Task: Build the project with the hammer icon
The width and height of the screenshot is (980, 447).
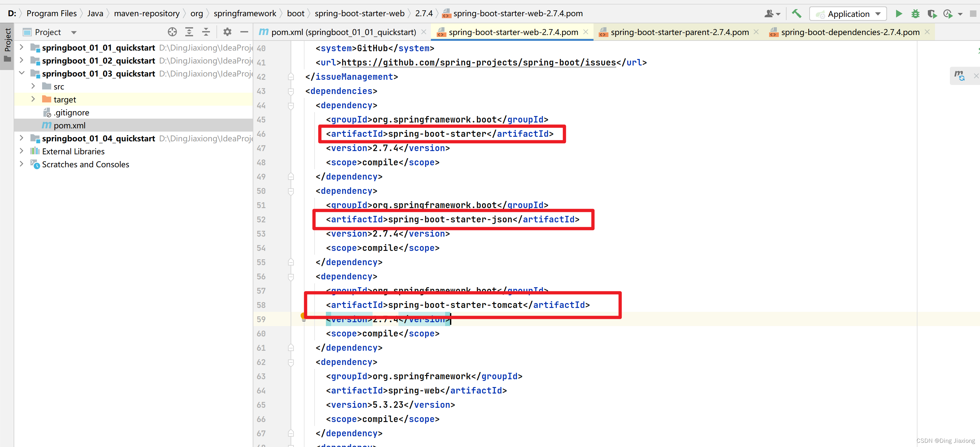Action: 796,13
